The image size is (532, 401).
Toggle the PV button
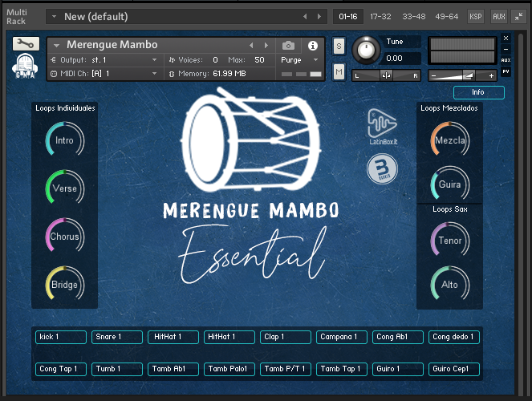pyautogui.click(x=506, y=71)
